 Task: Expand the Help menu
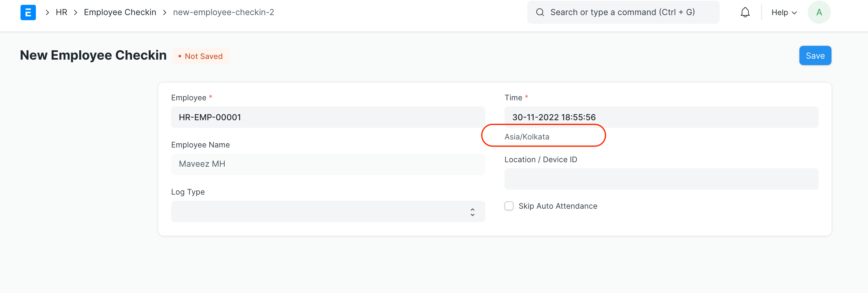pos(783,12)
